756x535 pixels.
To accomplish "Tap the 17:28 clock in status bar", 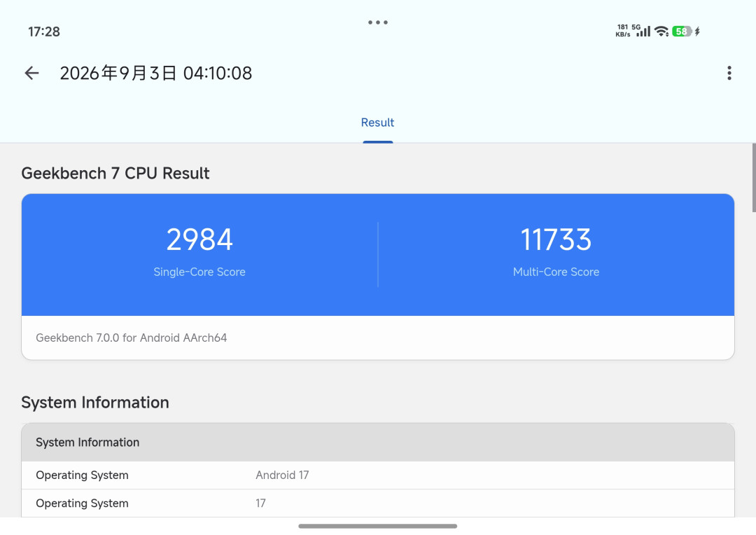I will [x=44, y=32].
